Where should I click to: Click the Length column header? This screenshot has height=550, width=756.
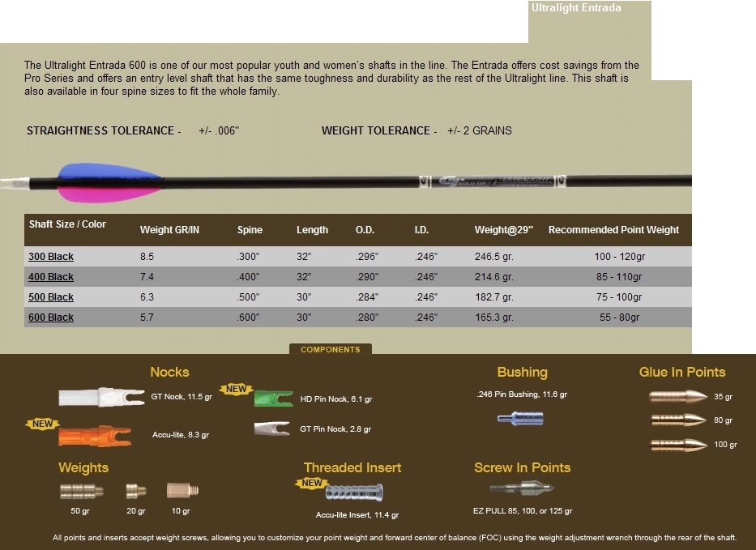[x=313, y=230]
